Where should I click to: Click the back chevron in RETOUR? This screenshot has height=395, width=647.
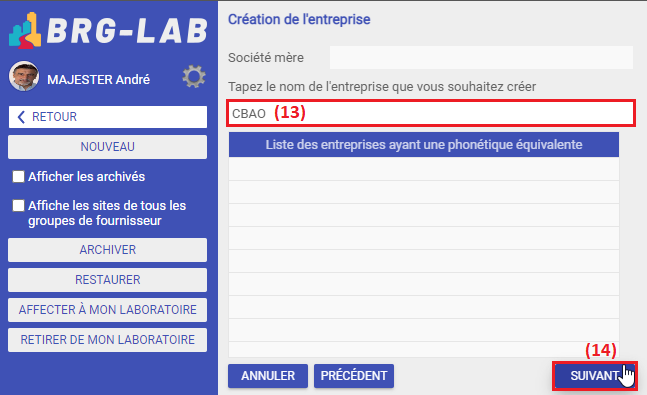pos(21,117)
